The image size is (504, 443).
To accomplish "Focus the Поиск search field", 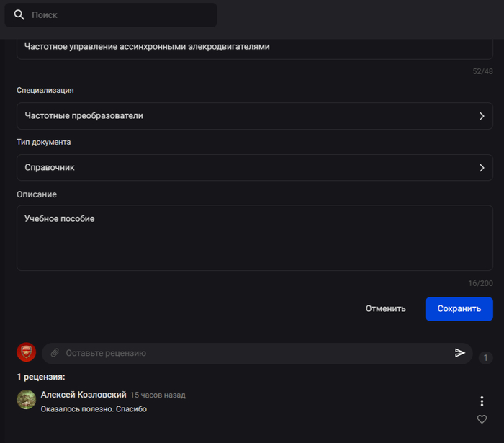I will 111,15.
